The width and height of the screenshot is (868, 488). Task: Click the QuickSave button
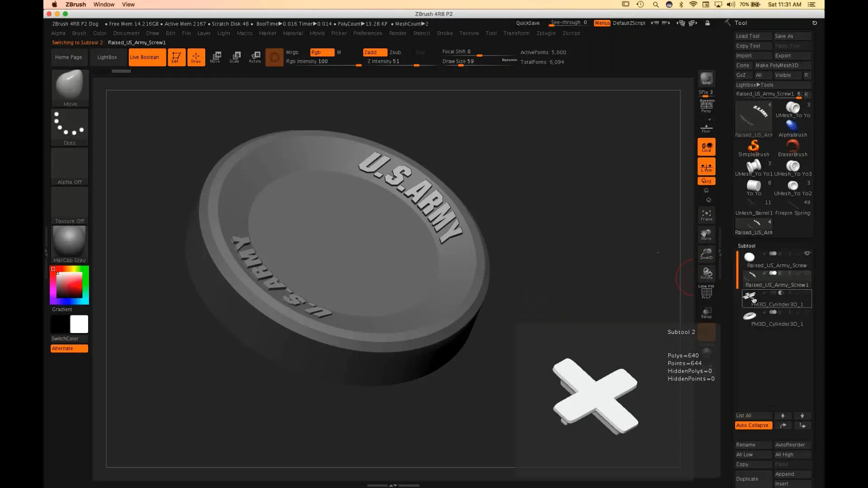528,23
